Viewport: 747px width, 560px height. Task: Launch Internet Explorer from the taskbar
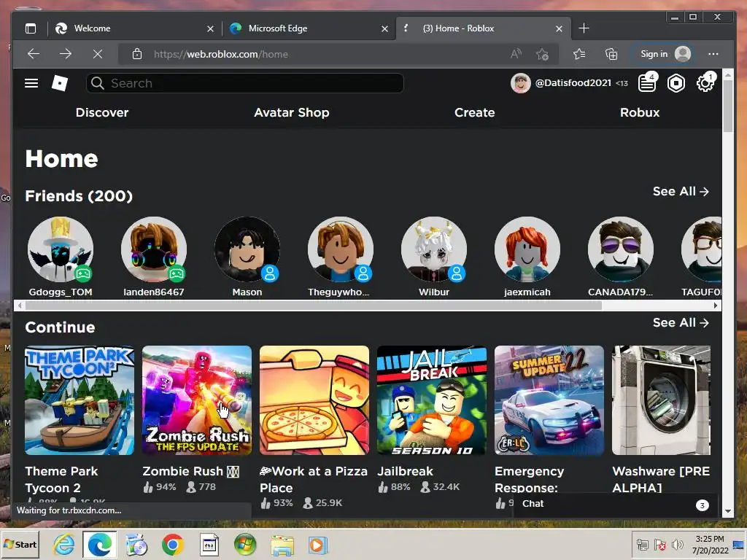click(64, 544)
